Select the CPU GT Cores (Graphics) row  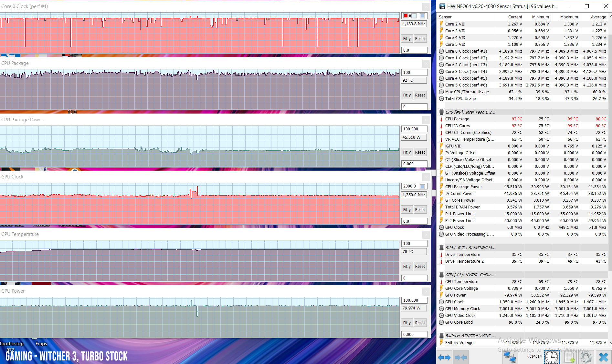pos(522,133)
